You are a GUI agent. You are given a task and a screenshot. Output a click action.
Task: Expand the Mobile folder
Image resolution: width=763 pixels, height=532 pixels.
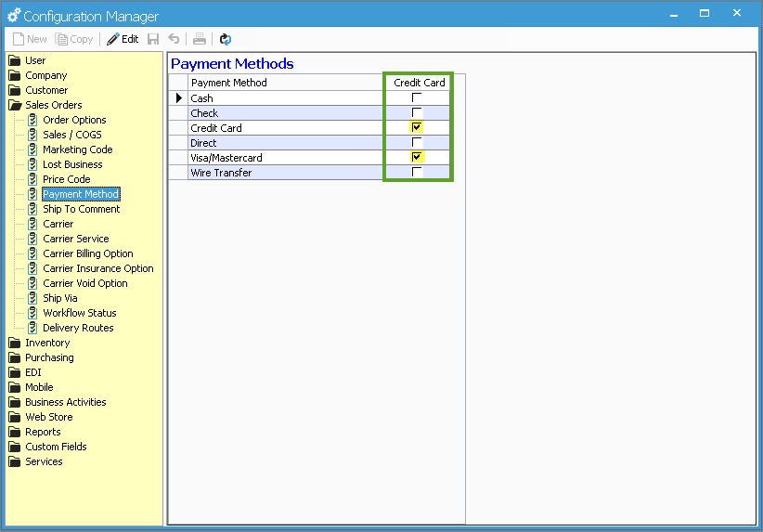click(x=32, y=387)
